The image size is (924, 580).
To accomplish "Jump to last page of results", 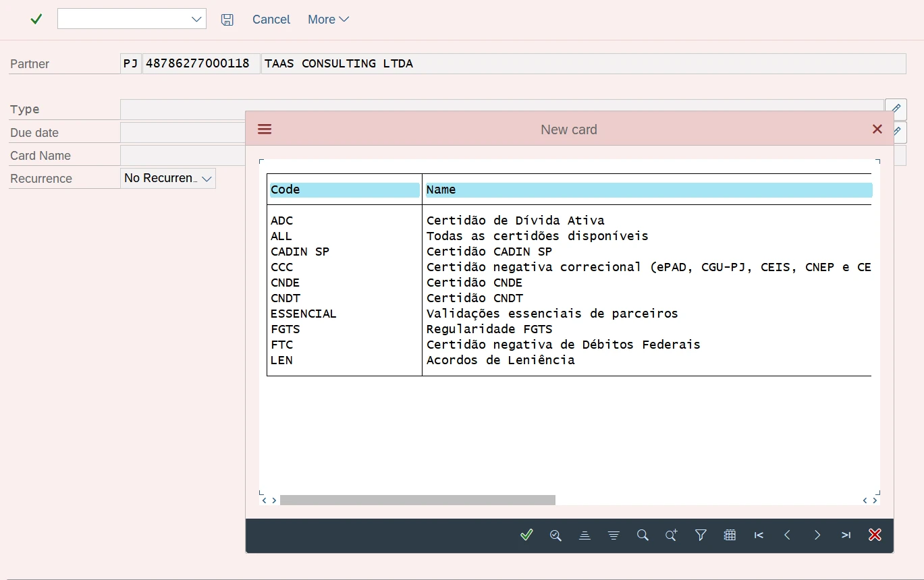I will (x=846, y=535).
